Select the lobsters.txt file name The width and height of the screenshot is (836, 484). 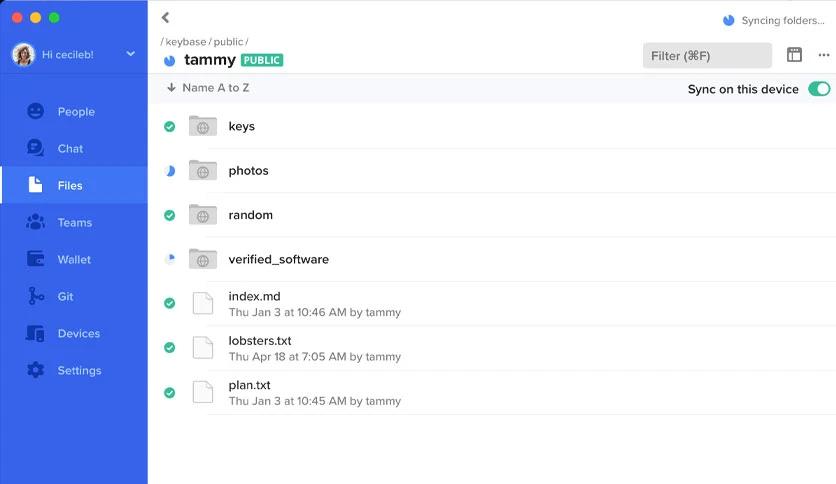[x=260, y=340]
